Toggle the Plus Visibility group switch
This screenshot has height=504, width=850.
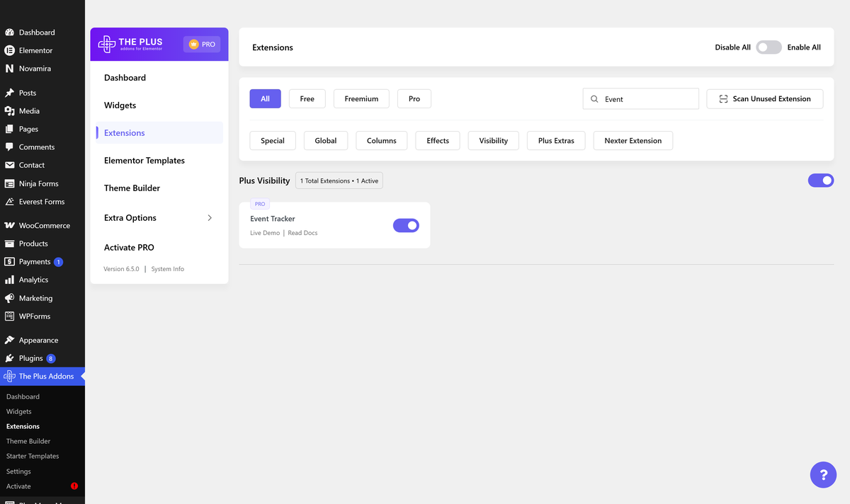pos(821,181)
